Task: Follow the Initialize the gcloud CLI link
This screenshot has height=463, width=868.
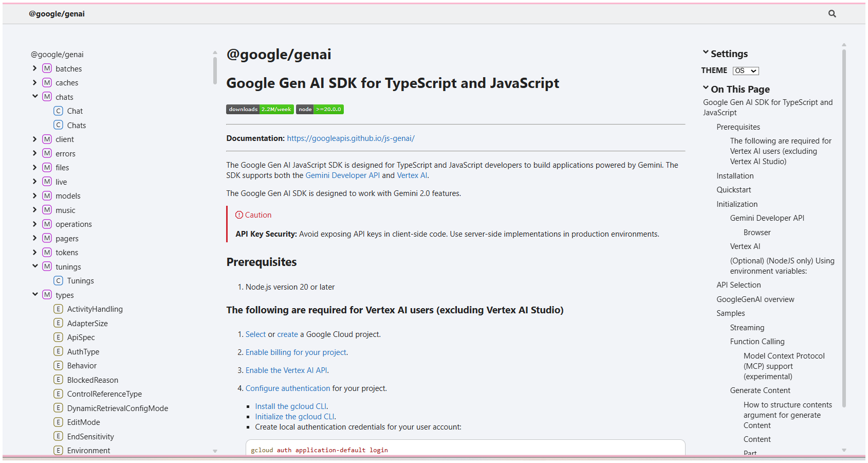Action: 295,417
